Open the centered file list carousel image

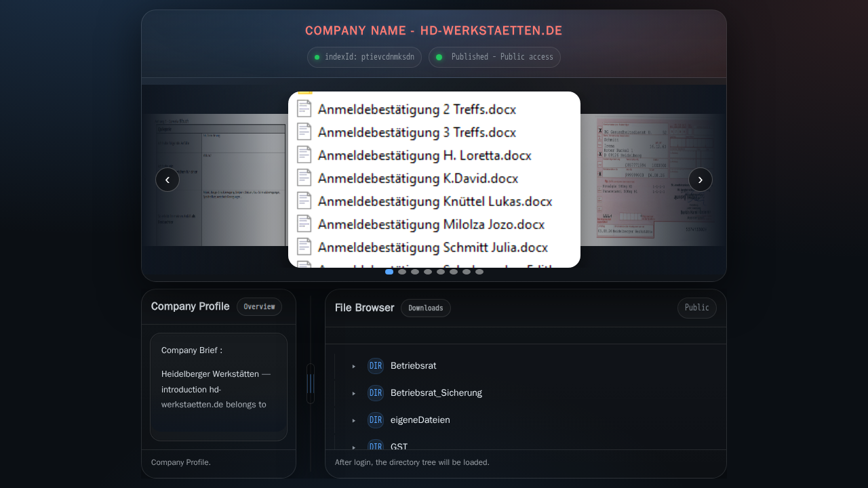click(x=434, y=180)
